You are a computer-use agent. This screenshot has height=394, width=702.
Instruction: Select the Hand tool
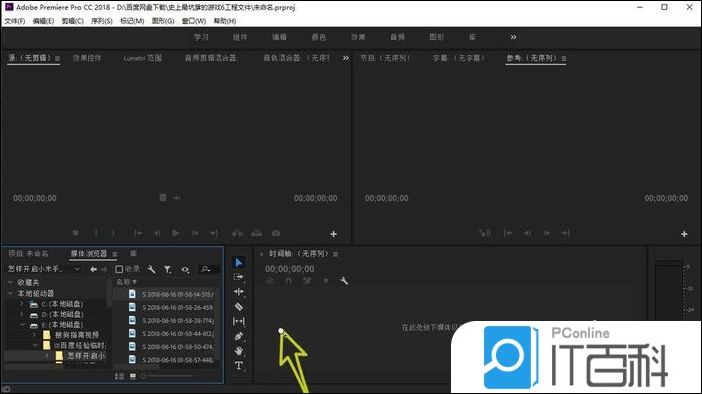pos(239,351)
